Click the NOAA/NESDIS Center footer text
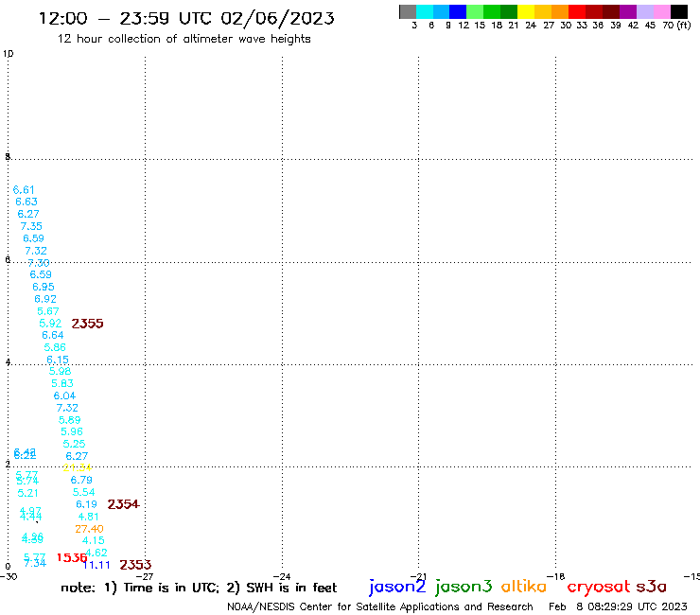 tap(380, 606)
